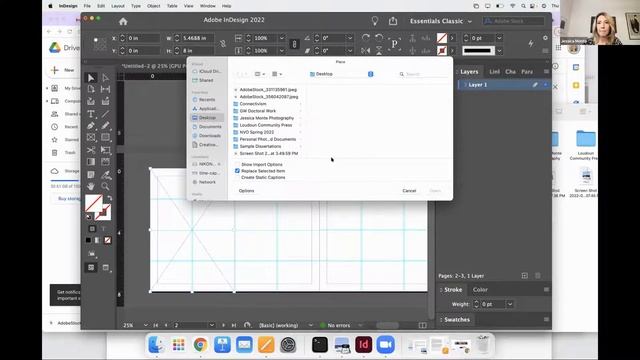Image resolution: width=640 pixels, height=360 pixels.
Task: Select the Pencil tool
Action: point(105,126)
